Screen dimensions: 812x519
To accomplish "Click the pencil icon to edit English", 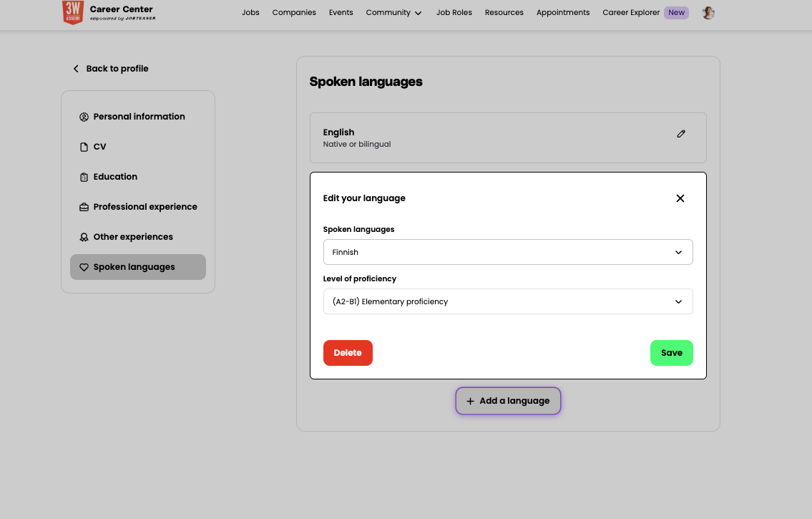I will click(x=681, y=134).
